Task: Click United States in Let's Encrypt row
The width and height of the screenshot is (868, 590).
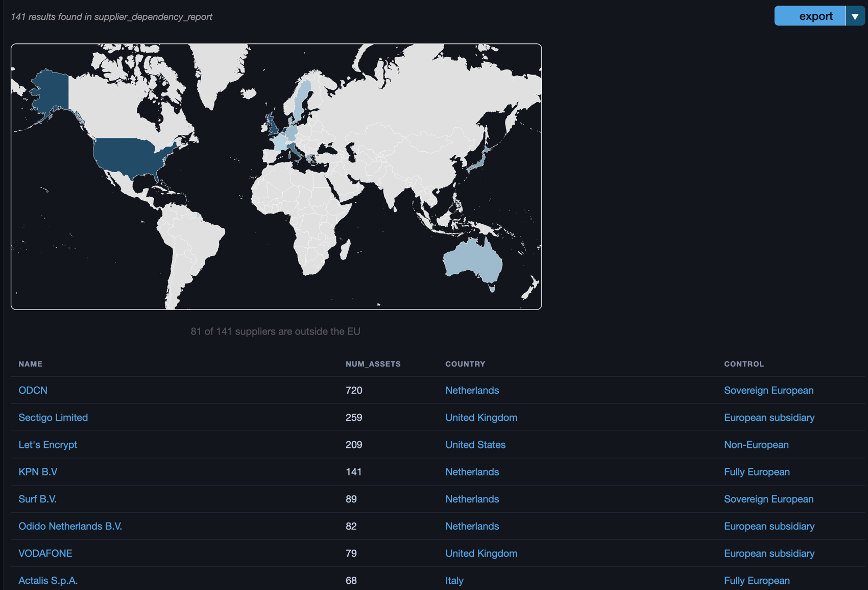Action: click(475, 444)
